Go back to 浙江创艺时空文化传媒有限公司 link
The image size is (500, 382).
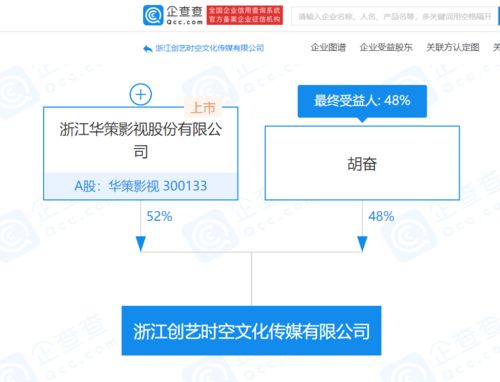(x=209, y=48)
